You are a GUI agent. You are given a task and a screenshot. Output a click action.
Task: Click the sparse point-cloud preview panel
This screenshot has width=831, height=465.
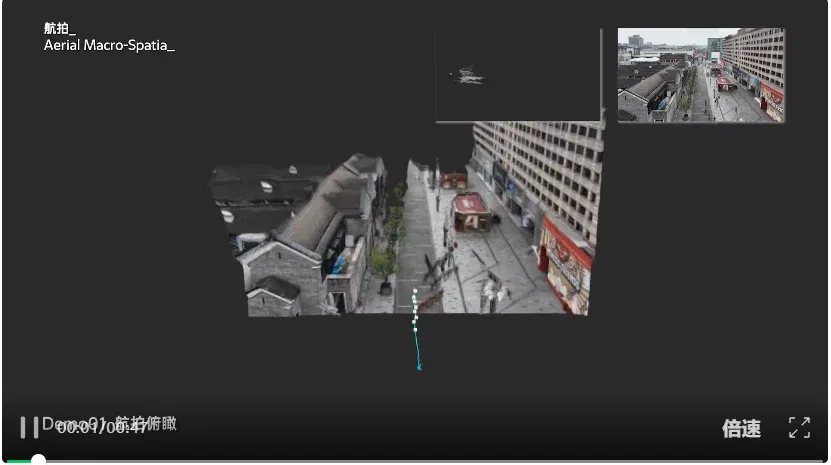tap(518, 75)
